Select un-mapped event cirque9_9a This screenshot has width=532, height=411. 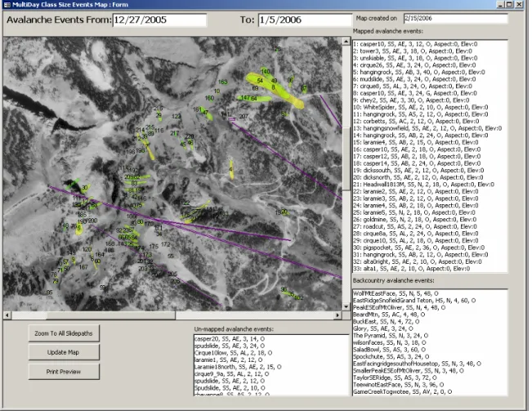click(x=232, y=374)
